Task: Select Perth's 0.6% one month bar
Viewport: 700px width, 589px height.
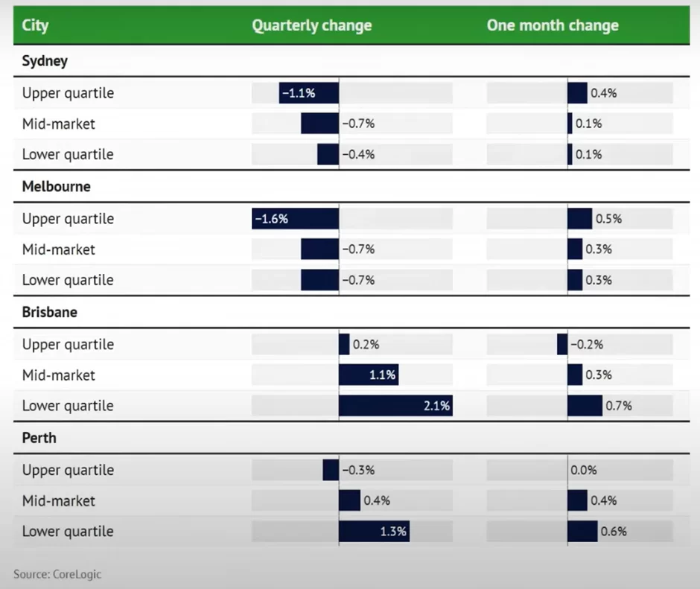Action: click(582, 532)
